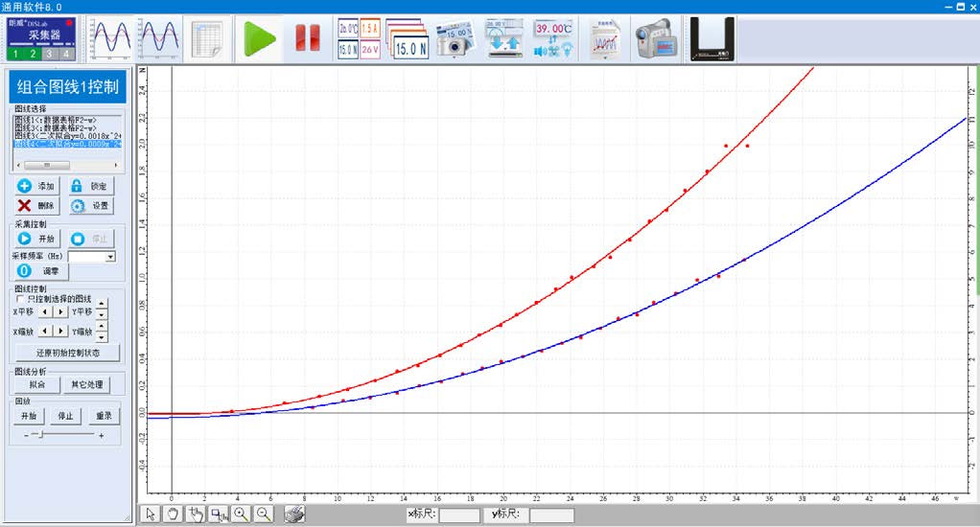
Task: Click the Y平移 up stepper arrow
Action: tap(103, 308)
